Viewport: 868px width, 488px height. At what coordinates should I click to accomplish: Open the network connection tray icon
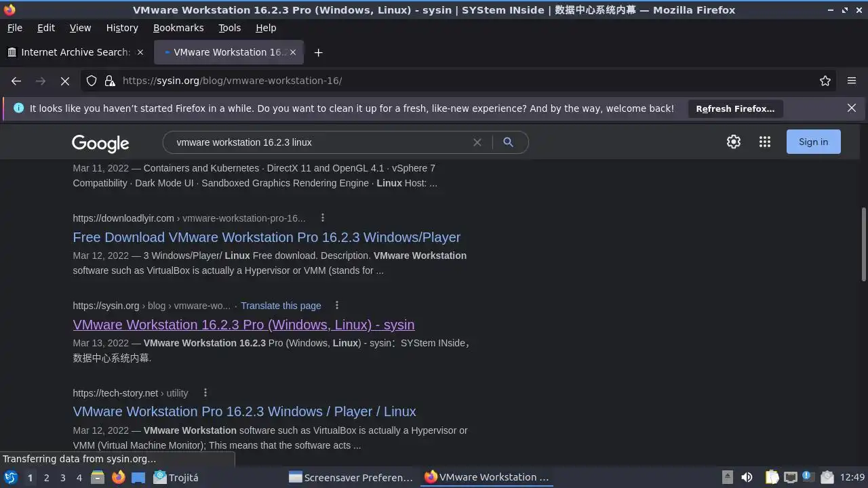(791, 477)
